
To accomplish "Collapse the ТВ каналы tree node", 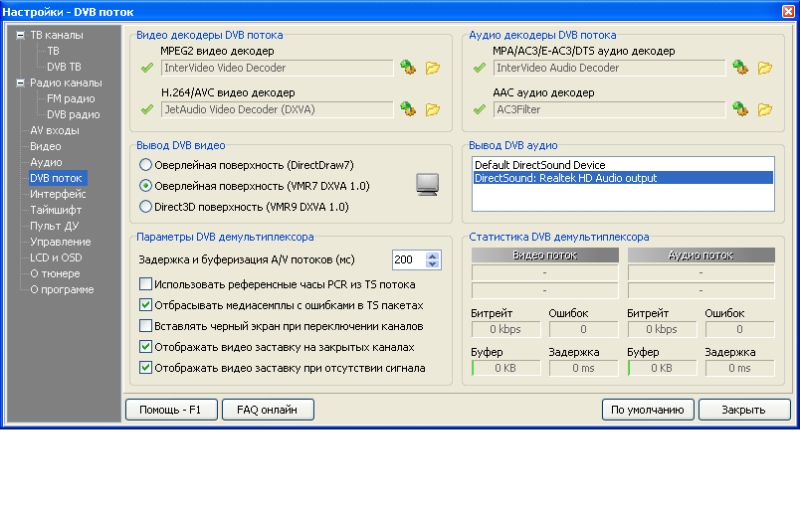I will (x=20, y=35).
